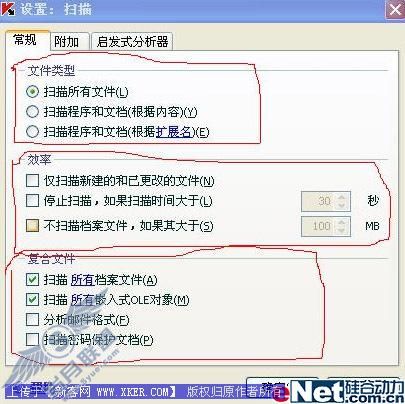Increase the seconds spinner value
The width and height of the screenshot is (405, 404).
click(342, 197)
